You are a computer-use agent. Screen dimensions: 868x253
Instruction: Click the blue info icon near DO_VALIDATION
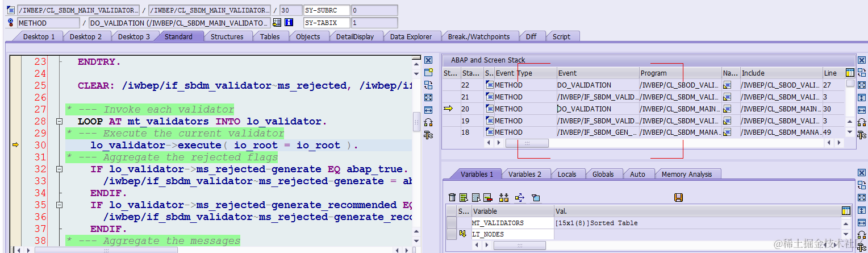pyautogui.click(x=289, y=23)
